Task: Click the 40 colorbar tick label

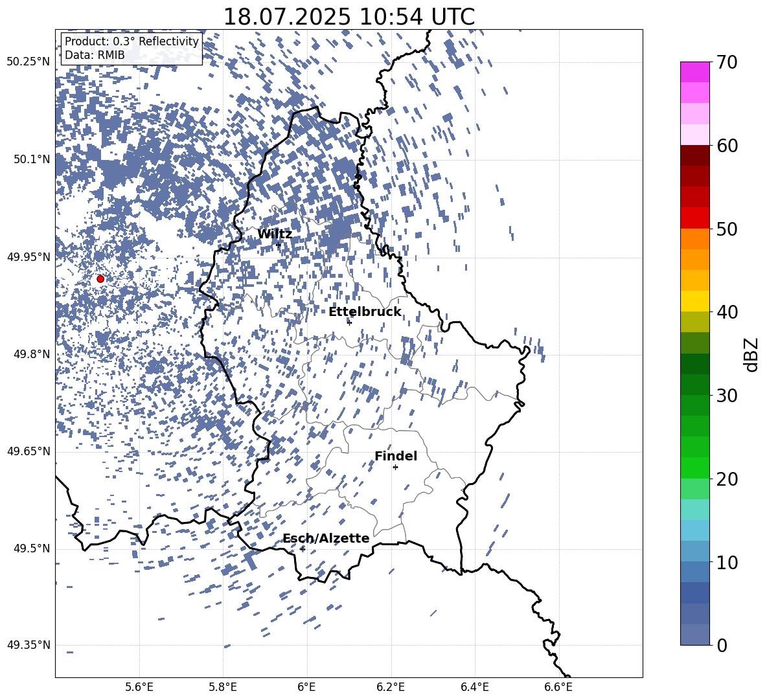Action: click(727, 312)
